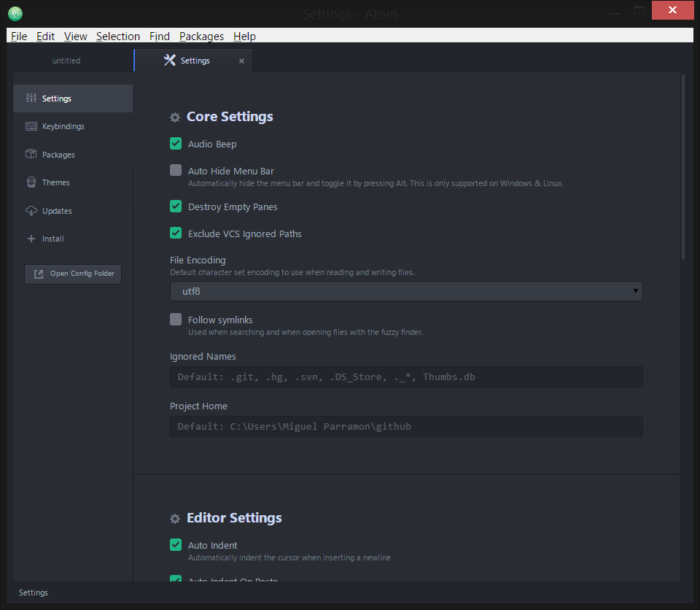The height and width of the screenshot is (610, 700).
Task: Click the Updates cloud download icon
Action: tap(31, 210)
